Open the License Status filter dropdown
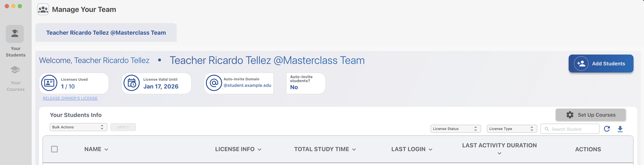644x165 pixels. (x=455, y=129)
